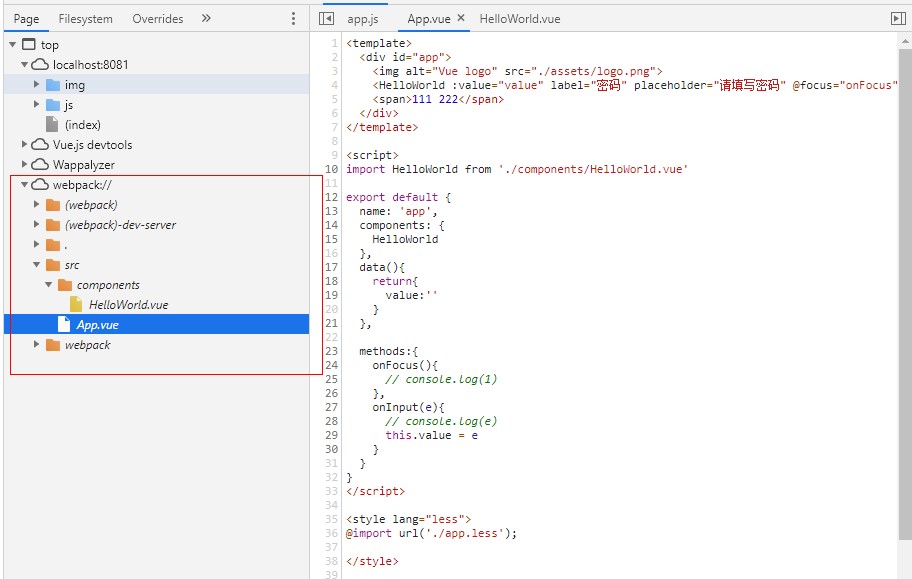Expand the dot-named folder
This screenshot has width=912, height=579.
[36, 244]
